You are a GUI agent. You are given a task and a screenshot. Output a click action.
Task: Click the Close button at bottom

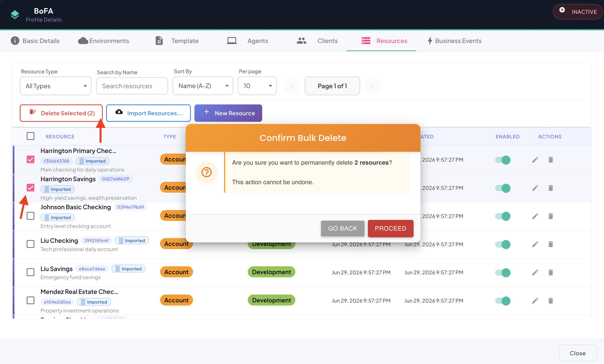pos(577,353)
